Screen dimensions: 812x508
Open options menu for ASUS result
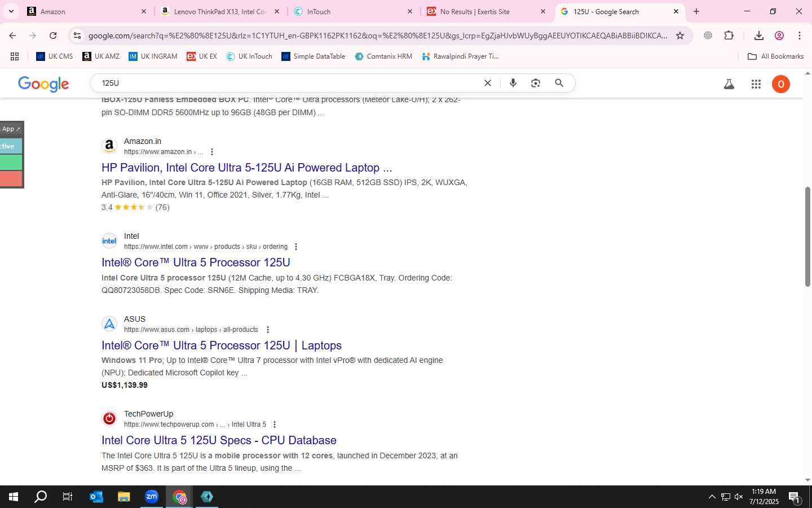pos(268,330)
